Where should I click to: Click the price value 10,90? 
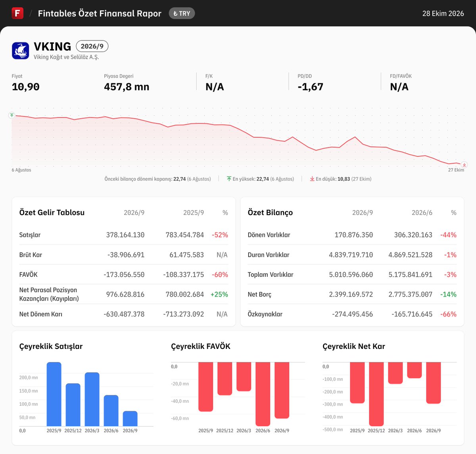[x=26, y=87]
